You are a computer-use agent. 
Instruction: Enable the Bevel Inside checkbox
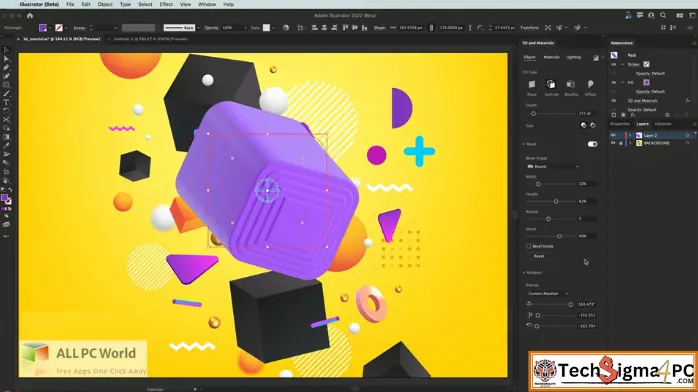click(529, 246)
